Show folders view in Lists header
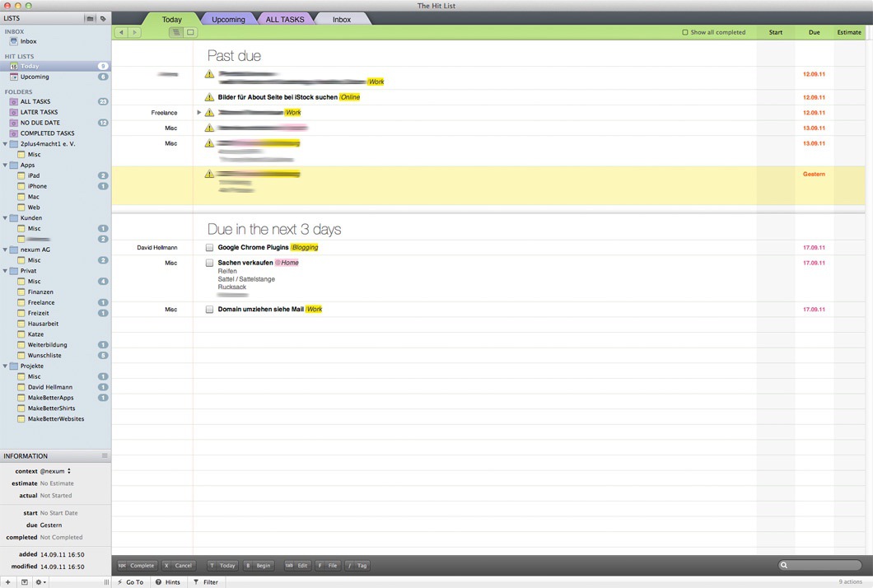This screenshot has width=873, height=588. (91, 18)
